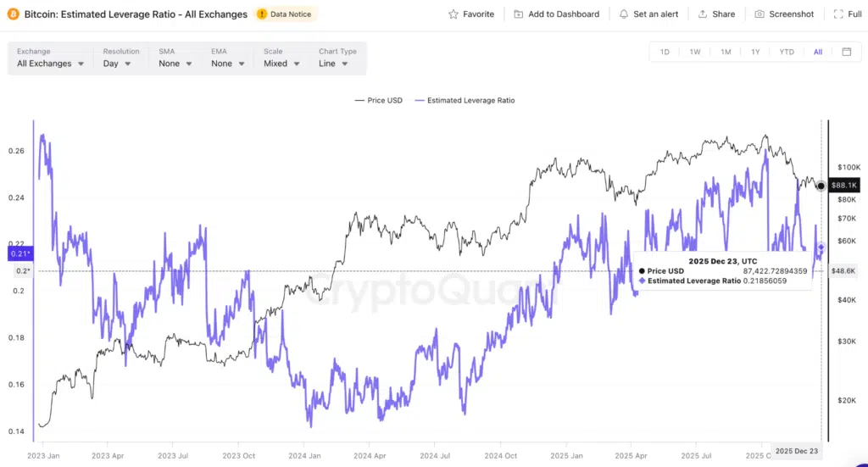This screenshot has height=467, width=868.
Task: Click the Share upload icon
Action: tap(703, 14)
